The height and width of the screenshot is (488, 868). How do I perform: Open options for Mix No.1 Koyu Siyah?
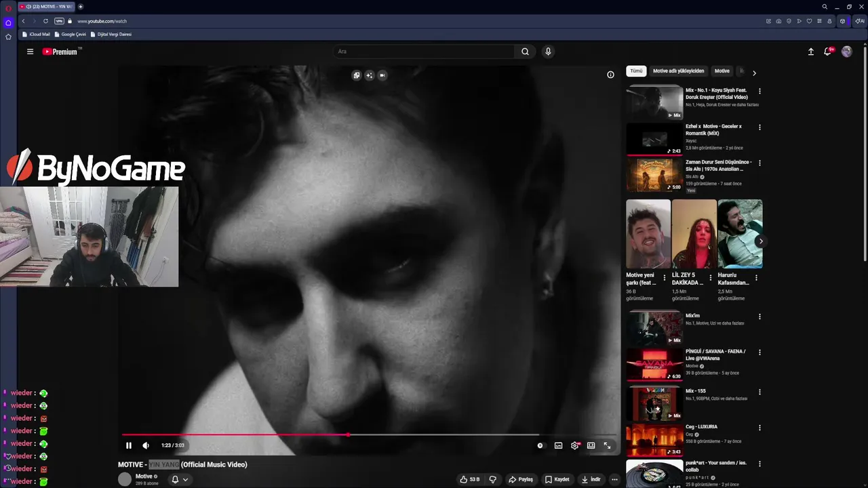point(759,91)
